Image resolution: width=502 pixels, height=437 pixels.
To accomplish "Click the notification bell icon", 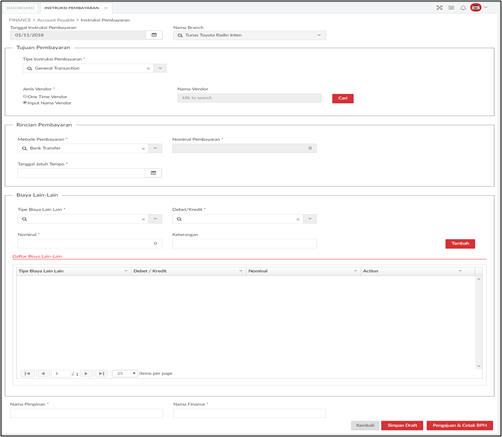I will tap(463, 8).
